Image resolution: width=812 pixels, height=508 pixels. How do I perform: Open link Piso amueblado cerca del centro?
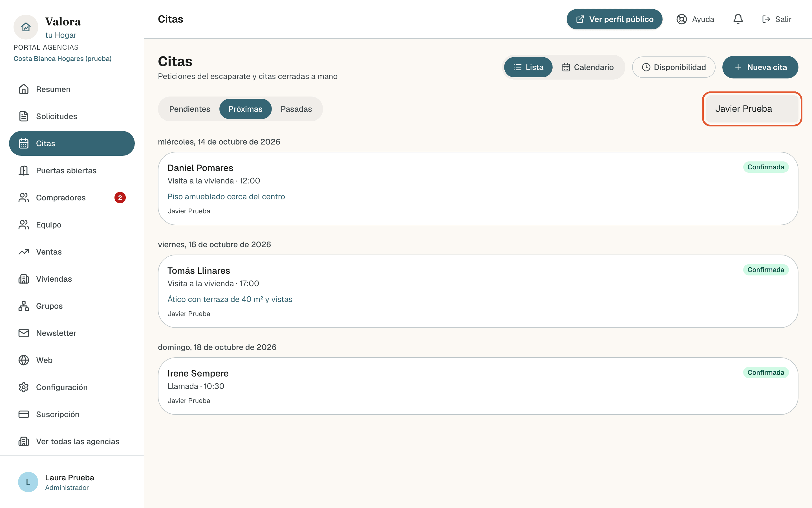tap(226, 196)
